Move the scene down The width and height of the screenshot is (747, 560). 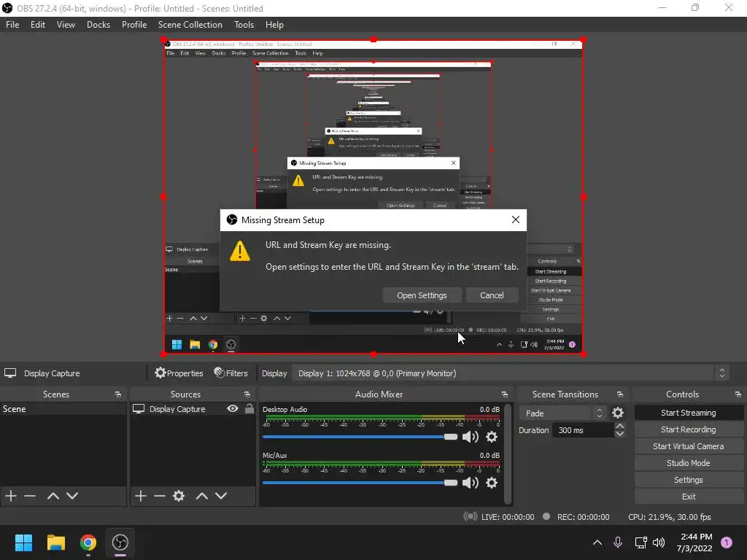click(72, 496)
